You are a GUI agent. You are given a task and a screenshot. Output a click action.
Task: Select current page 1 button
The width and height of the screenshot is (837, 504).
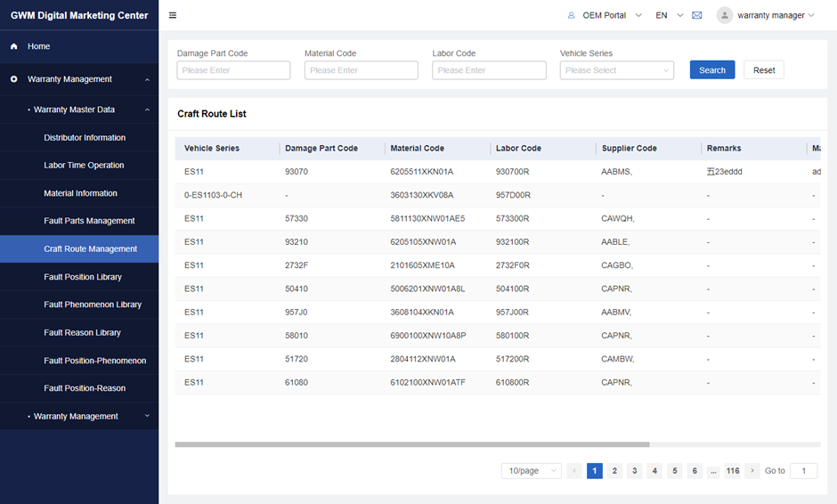595,470
